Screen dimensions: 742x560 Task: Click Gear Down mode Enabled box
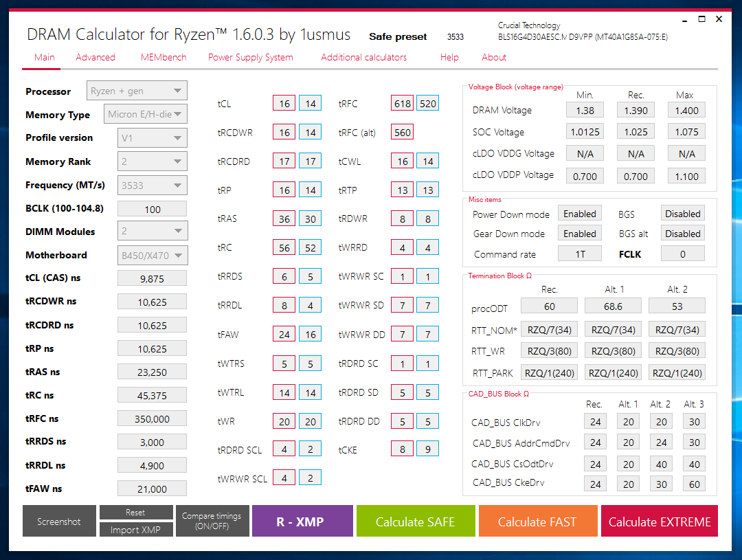[x=580, y=234]
